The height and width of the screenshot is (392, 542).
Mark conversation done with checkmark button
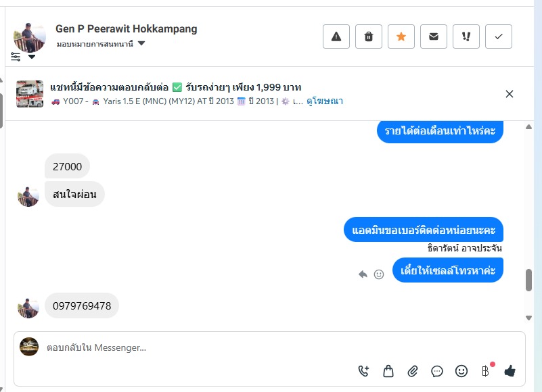(499, 36)
